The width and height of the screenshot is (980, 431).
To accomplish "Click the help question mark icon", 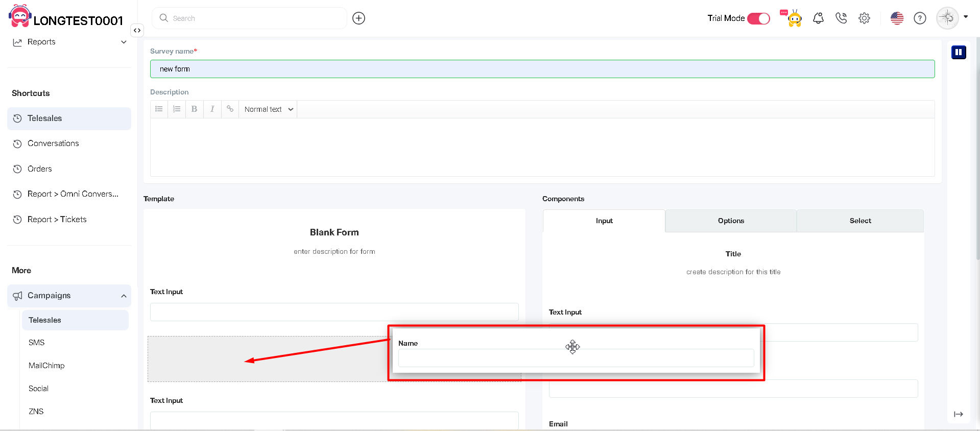I will [x=920, y=18].
